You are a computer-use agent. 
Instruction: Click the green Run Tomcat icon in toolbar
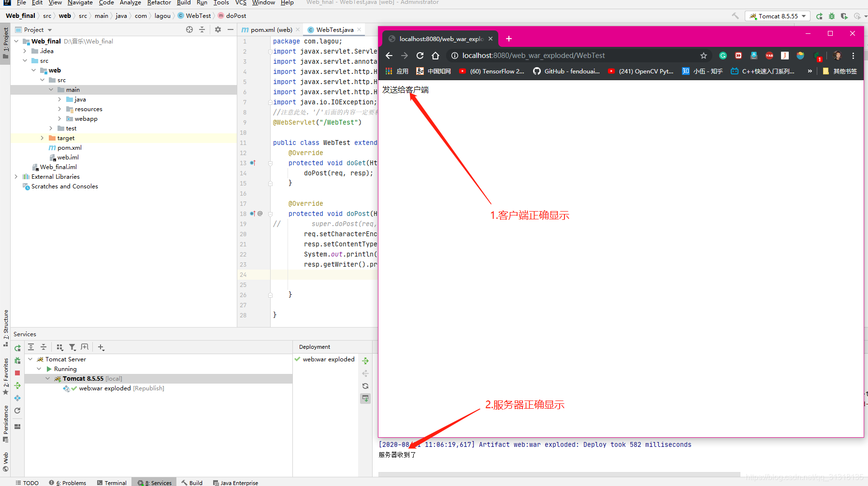click(819, 16)
